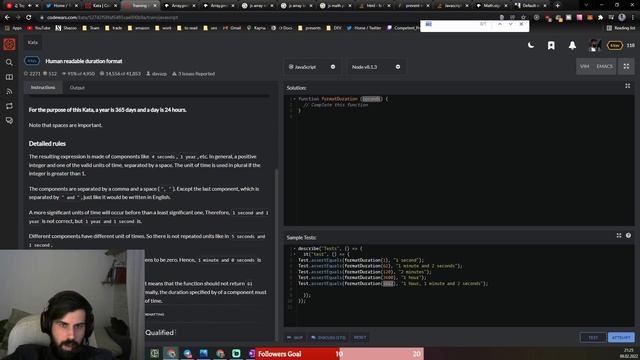Click the taskbar clock

(628, 353)
